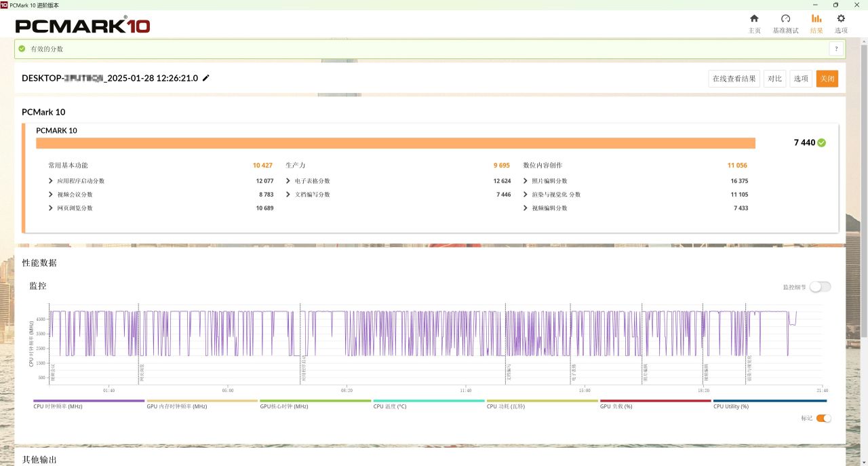Click the 对比 compare button
Image resolution: width=868 pixels, height=466 pixels.
coord(774,79)
